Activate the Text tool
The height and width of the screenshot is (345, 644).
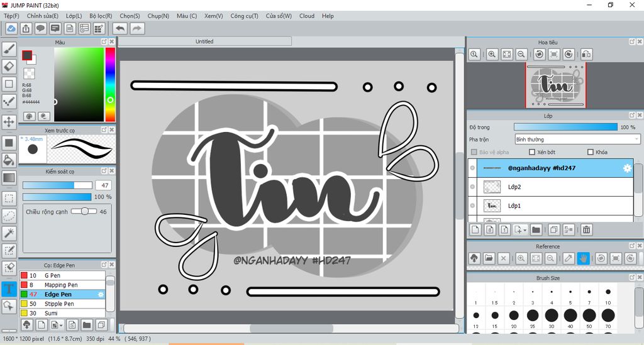(x=9, y=289)
